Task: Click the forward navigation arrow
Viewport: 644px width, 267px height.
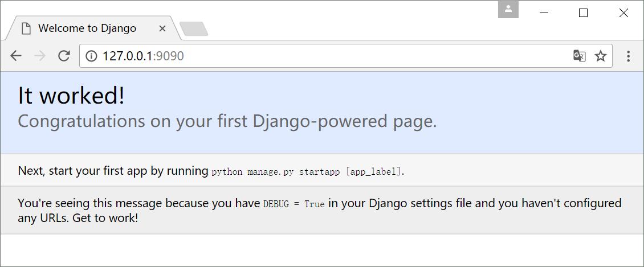Action: point(40,56)
